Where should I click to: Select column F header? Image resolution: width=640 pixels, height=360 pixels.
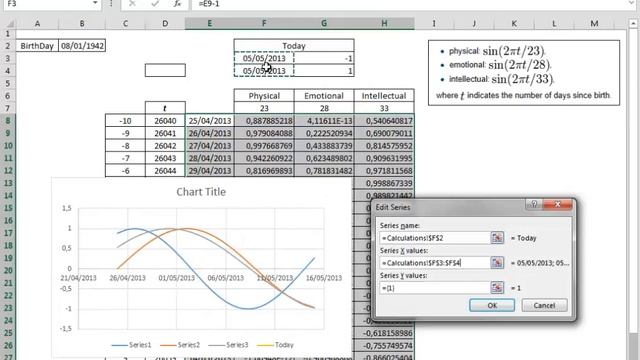click(264, 24)
